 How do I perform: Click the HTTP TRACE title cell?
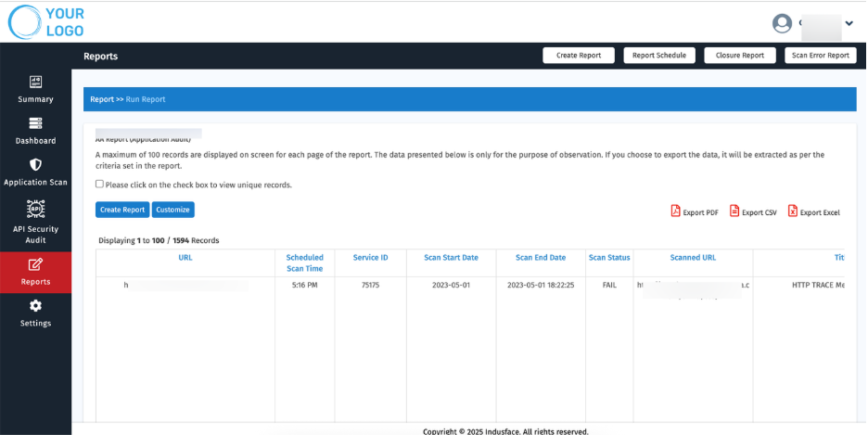pyautogui.click(x=818, y=286)
